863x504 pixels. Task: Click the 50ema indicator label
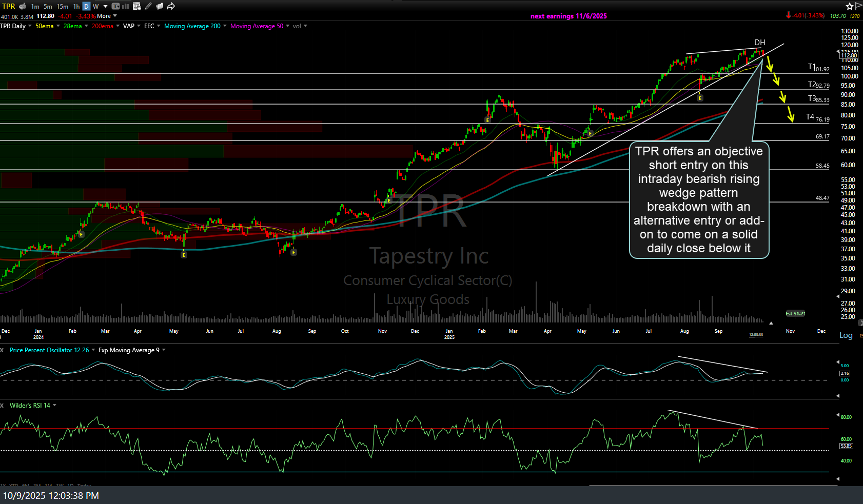pyautogui.click(x=44, y=26)
